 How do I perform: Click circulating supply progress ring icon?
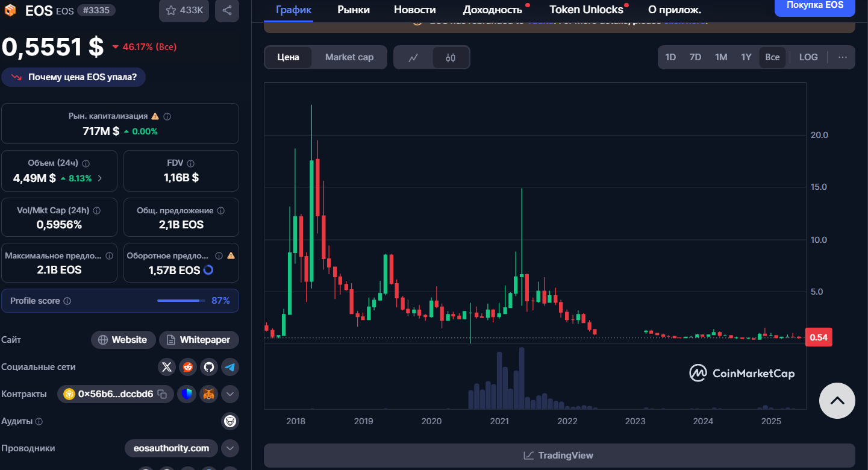(x=208, y=270)
